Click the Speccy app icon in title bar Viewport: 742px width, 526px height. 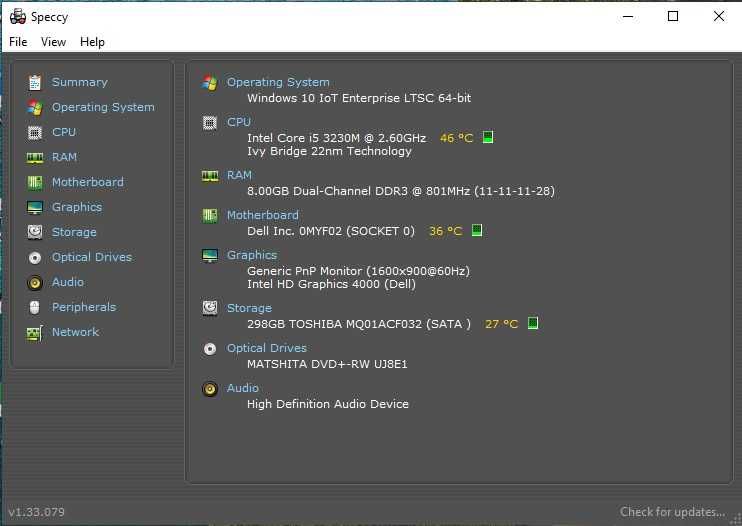tap(18, 17)
